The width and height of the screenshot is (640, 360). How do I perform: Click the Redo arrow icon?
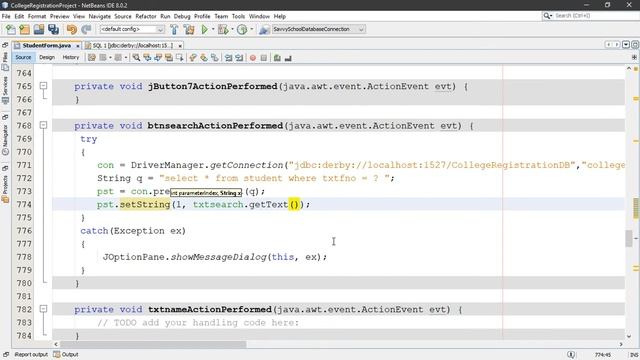(x=86, y=29)
